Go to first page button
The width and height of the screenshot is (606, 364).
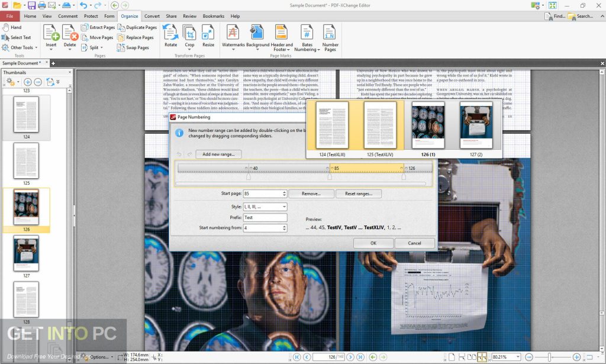pyautogui.click(x=296, y=357)
